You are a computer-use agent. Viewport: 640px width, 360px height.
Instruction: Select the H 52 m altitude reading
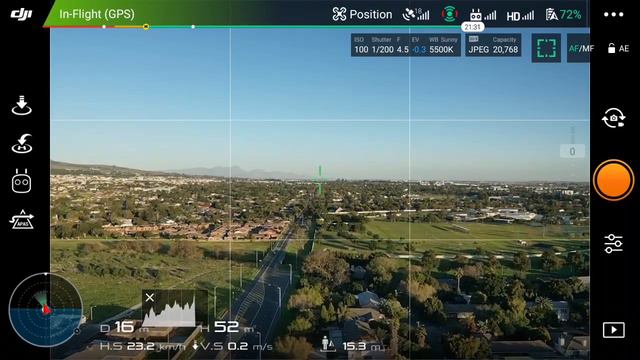pyautogui.click(x=227, y=327)
